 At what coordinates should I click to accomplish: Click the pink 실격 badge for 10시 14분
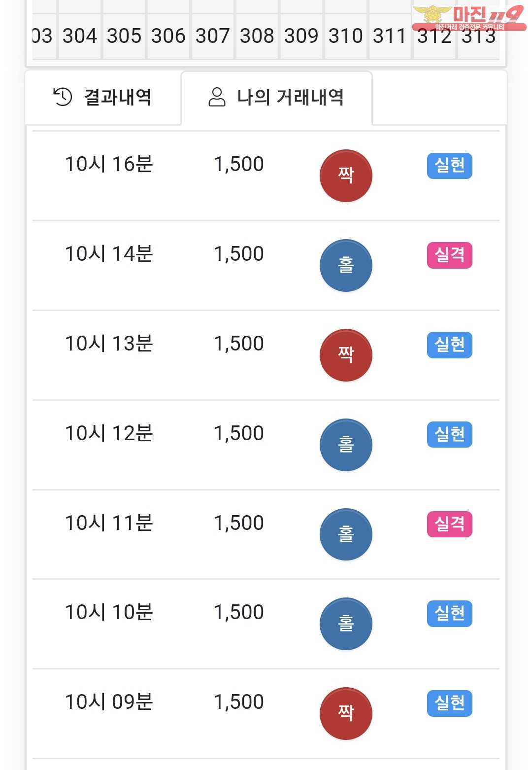click(449, 255)
